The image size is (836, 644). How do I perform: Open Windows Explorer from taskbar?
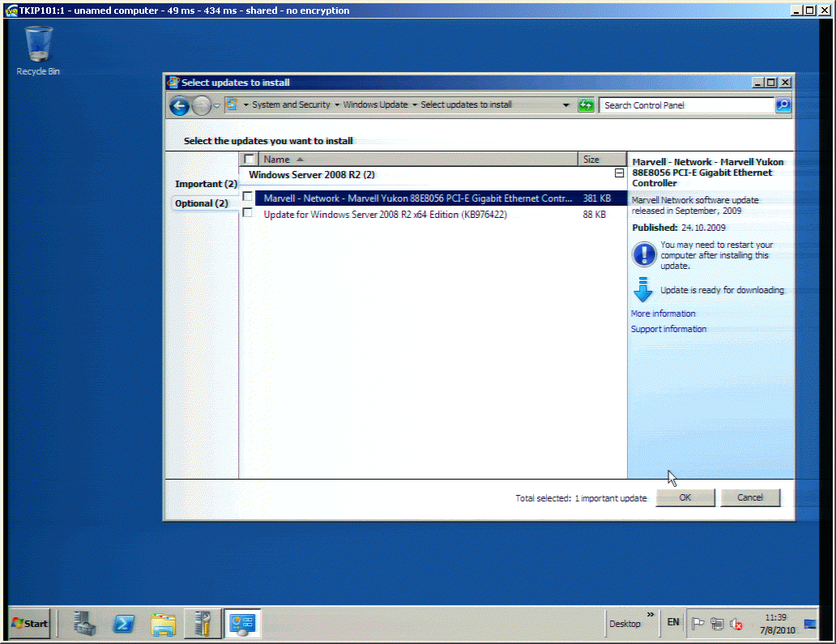tap(163, 625)
